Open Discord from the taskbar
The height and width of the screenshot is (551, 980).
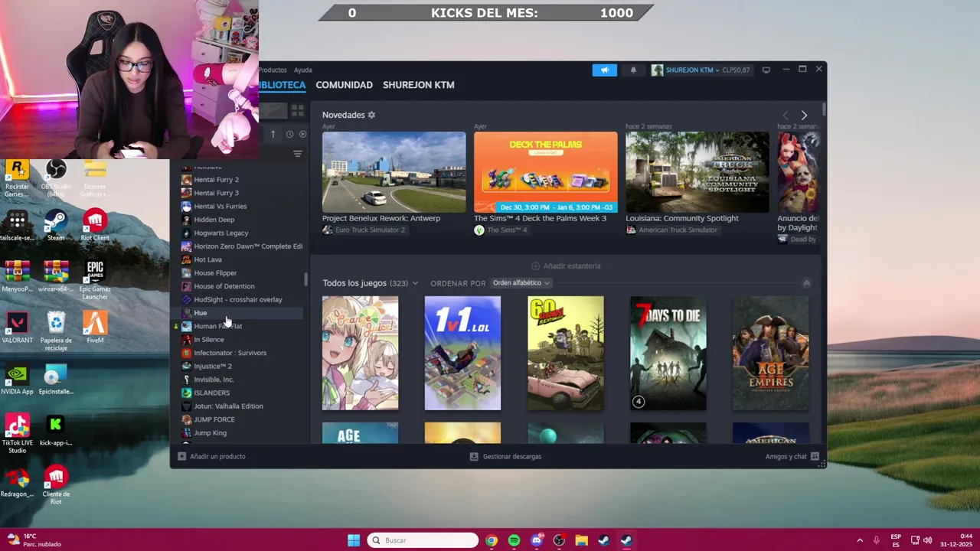pyautogui.click(x=537, y=540)
